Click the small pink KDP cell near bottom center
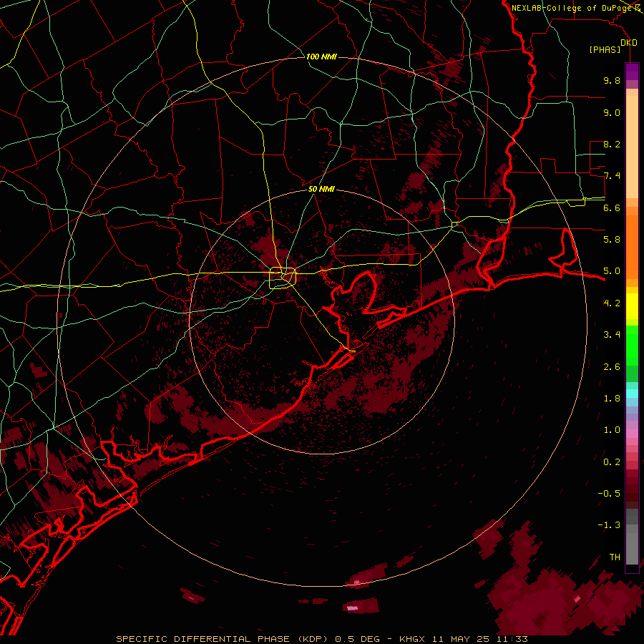Screen dimensions: 644x644 pyautogui.click(x=352, y=608)
